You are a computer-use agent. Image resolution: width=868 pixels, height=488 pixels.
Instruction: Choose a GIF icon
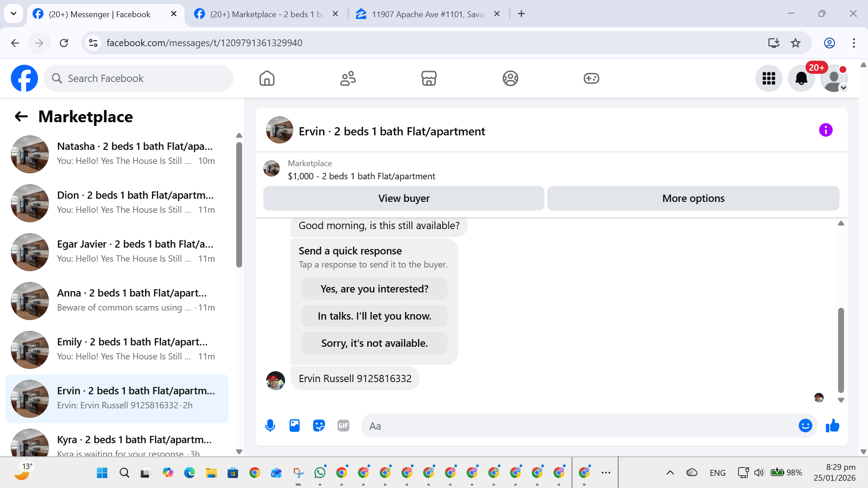(343, 426)
